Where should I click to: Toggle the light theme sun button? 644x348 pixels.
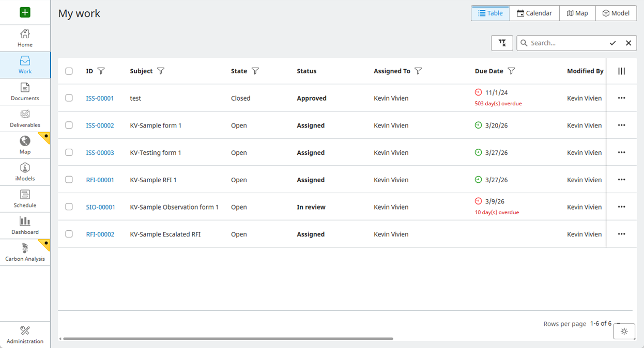click(x=624, y=331)
